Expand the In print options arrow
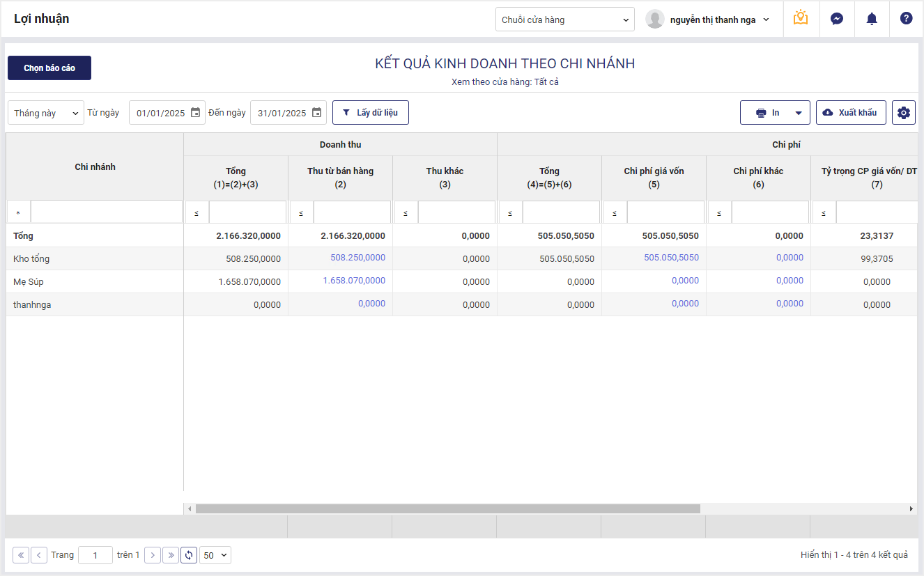 point(799,113)
